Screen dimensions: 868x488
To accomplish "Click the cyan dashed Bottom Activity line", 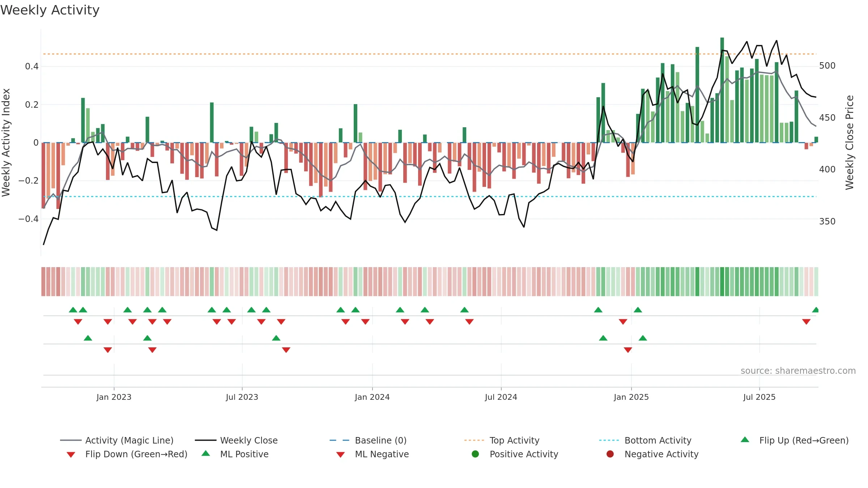I will click(430, 197).
